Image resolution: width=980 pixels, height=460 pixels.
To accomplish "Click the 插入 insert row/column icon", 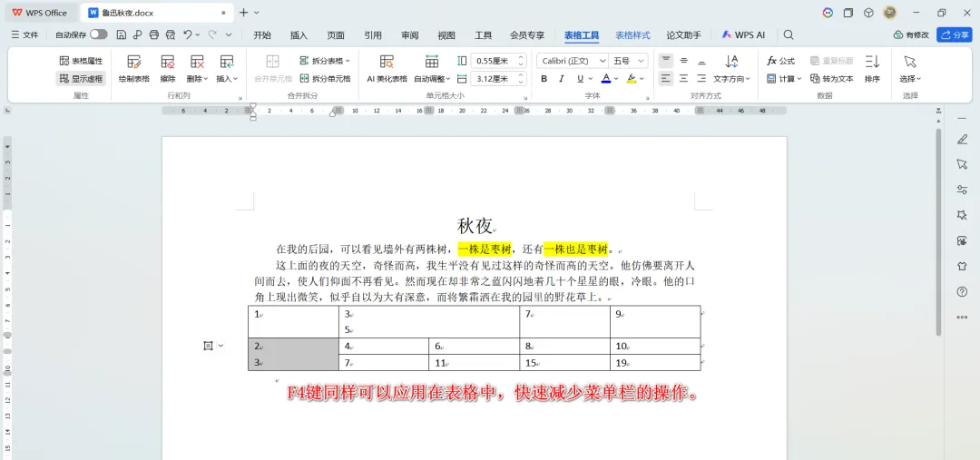I will (x=227, y=62).
